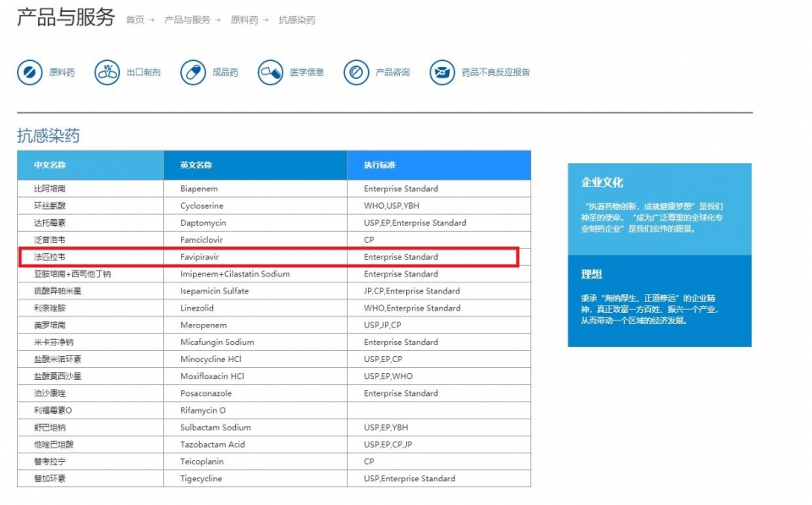The width and height of the screenshot is (812, 505).
Task: Select 产品与服务 in the breadcrumb
Action: tap(187, 19)
